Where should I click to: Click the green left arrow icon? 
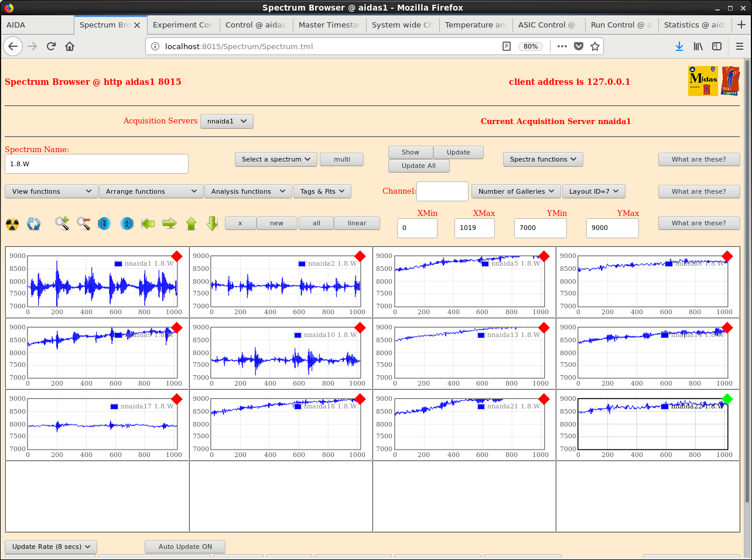[x=148, y=224]
